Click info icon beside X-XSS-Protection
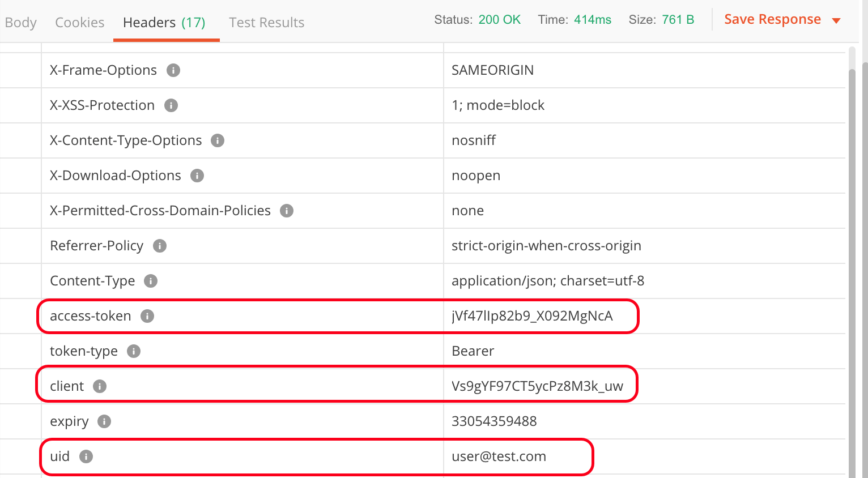Image resolution: width=868 pixels, height=478 pixels. coord(171,105)
